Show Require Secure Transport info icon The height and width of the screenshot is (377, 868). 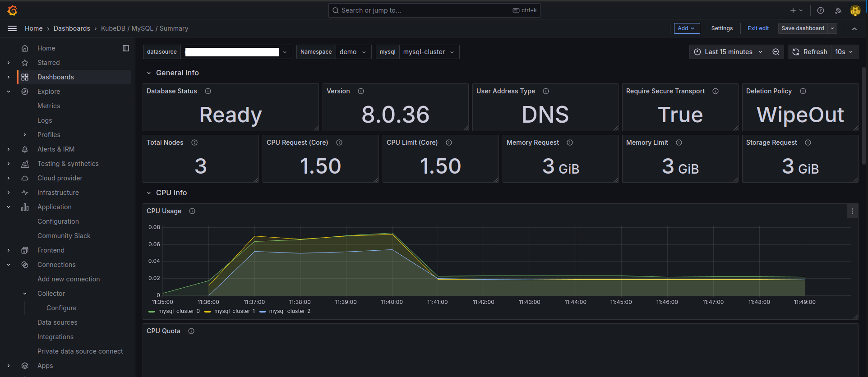(716, 91)
